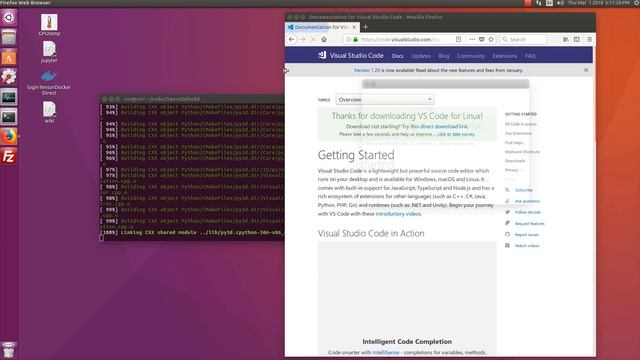Open Updates in site navigation
Viewport: 640px width, 360px height.
click(x=420, y=56)
